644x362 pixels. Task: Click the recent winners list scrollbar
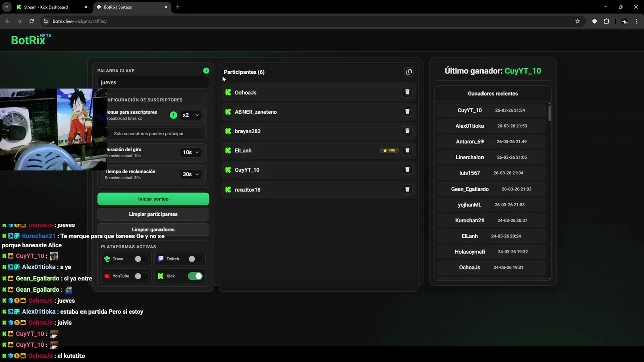(x=549, y=113)
